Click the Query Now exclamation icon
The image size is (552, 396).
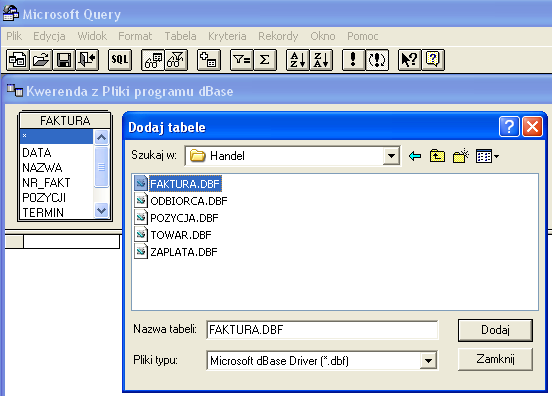tap(353, 60)
